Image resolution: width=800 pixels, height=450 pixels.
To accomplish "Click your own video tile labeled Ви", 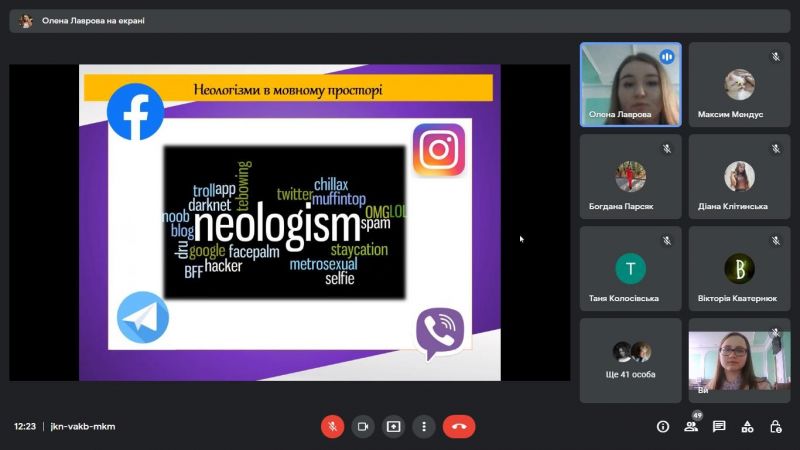I will coord(739,361).
